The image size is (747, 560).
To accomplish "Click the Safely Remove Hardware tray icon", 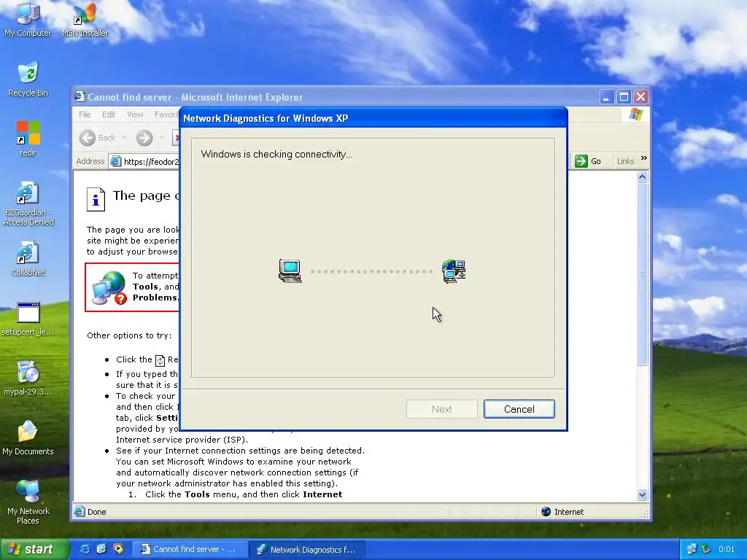I will [706, 549].
